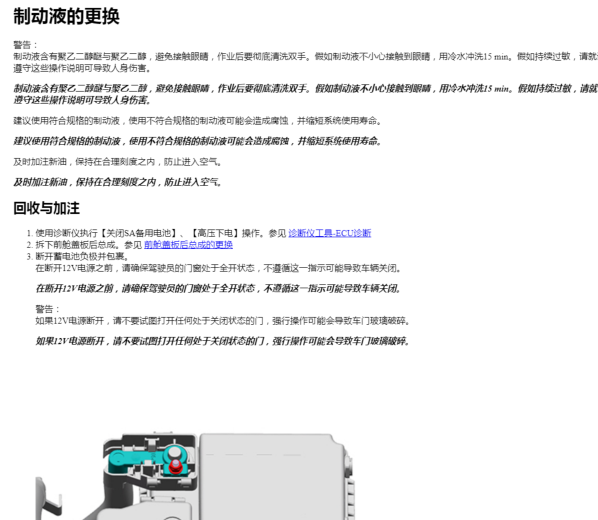
Task: Click step 3 text 断开蓄电池负极并包裹
Action: pyautogui.click(x=82, y=256)
